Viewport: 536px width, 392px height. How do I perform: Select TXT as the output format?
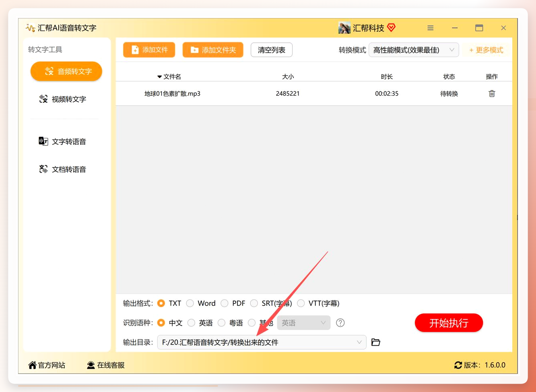click(161, 303)
